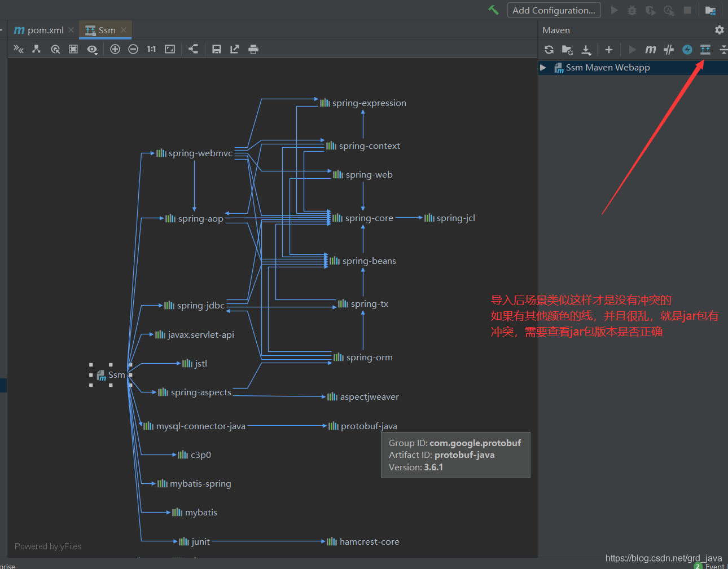Viewport: 728px width, 569px height.
Task: Reset diagram to 1:1 actual size
Action: click(151, 49)
